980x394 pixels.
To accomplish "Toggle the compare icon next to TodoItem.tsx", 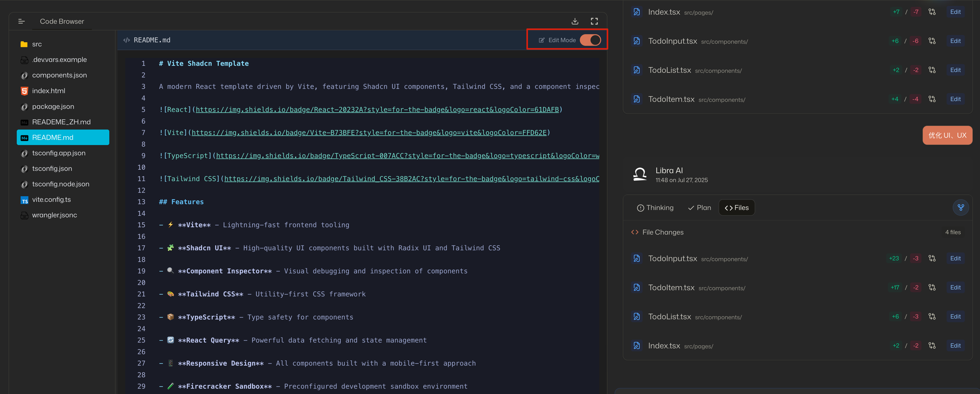I will [932, 287].
